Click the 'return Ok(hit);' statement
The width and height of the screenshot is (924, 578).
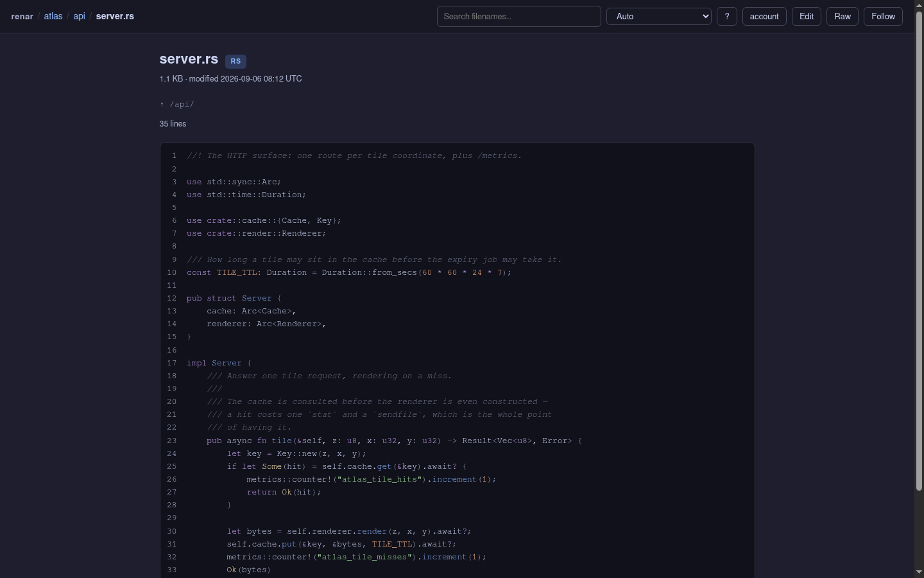(x=284, y=492)
